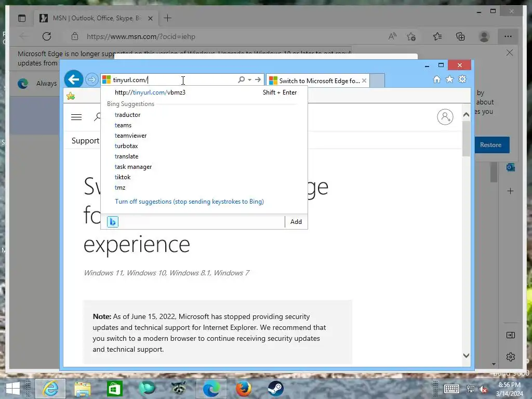The height and width of the screenshot is (399, 532).
Task: Open Steam from taskbar
Action: coord(275,389)
